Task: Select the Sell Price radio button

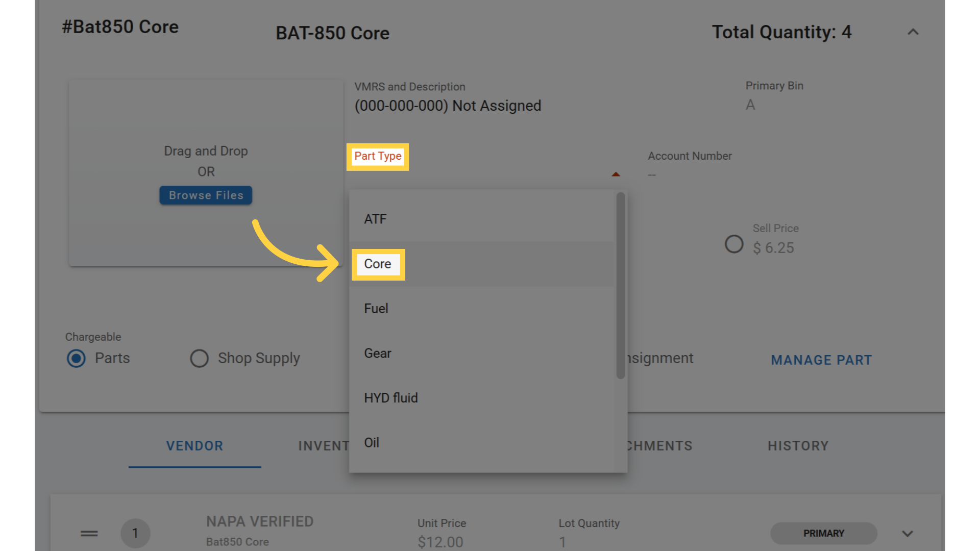Action: [x=734, y=244]
